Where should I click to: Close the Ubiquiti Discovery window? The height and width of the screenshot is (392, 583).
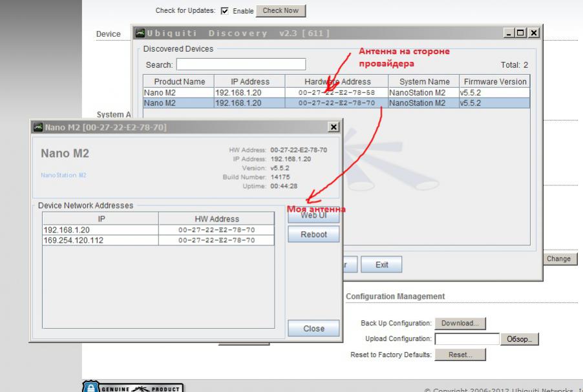(534, 33)
